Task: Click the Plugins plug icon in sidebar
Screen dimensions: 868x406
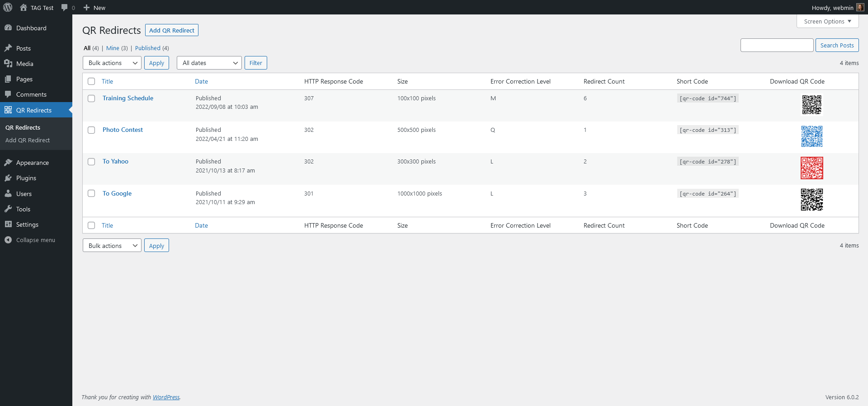Action: [x=8, y=178]
